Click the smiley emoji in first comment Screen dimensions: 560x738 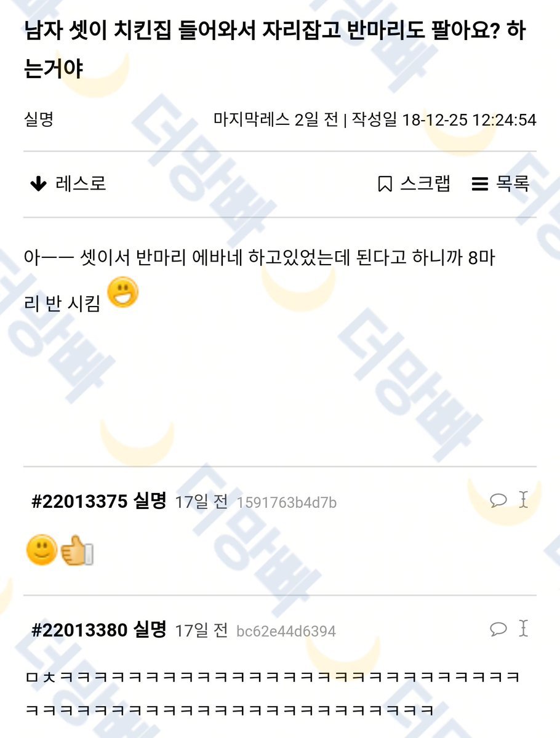point(42,550)
